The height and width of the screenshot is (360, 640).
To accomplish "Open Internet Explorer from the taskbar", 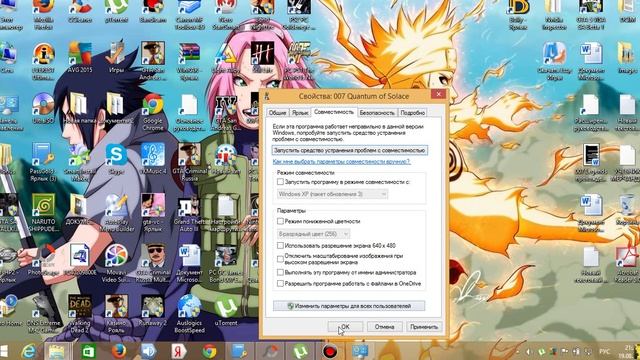I will [x=28, y=351].
